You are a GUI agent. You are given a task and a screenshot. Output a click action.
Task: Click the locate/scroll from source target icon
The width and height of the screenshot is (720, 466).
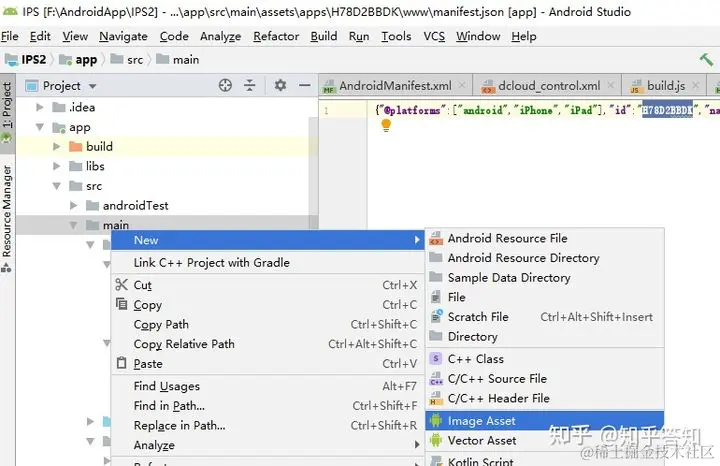point(225,85)
